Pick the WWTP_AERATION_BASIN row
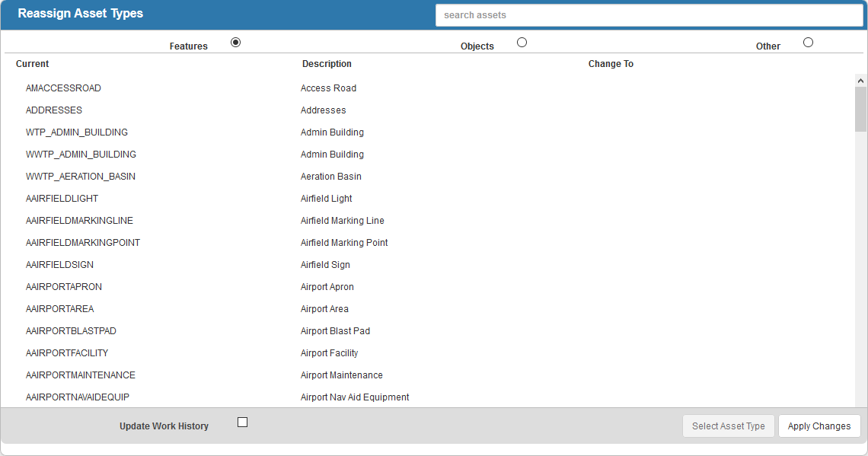 pos(81,177)
